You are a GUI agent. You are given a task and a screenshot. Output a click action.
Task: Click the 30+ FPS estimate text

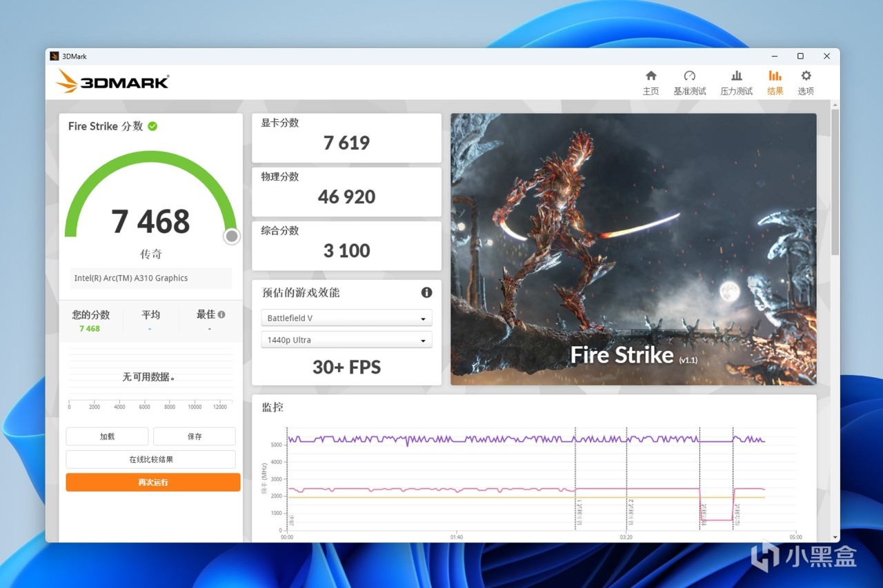pyautogui.click(x=346, y=367)
